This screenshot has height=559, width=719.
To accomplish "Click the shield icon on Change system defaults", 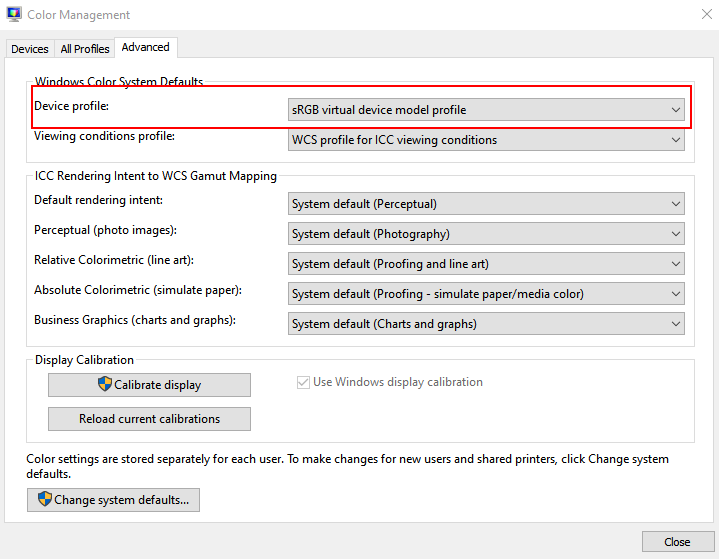I will 44,498.
